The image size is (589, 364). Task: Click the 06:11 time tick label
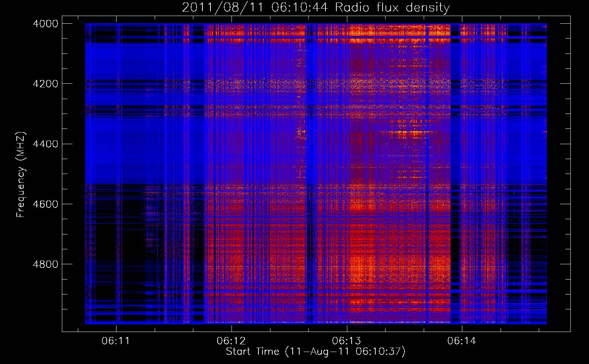click(x=116, y=341)
